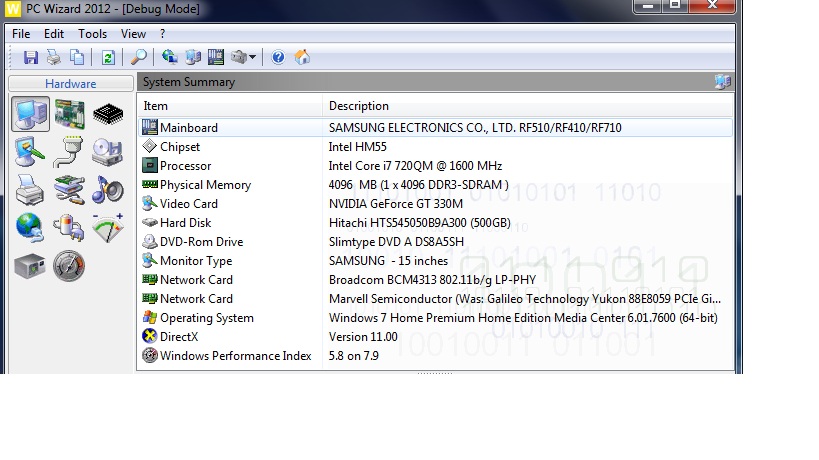The width and height of the screenshot is (819, 460).
Task: Click the Print toolbar icon
Action: [x=54, y=57]
